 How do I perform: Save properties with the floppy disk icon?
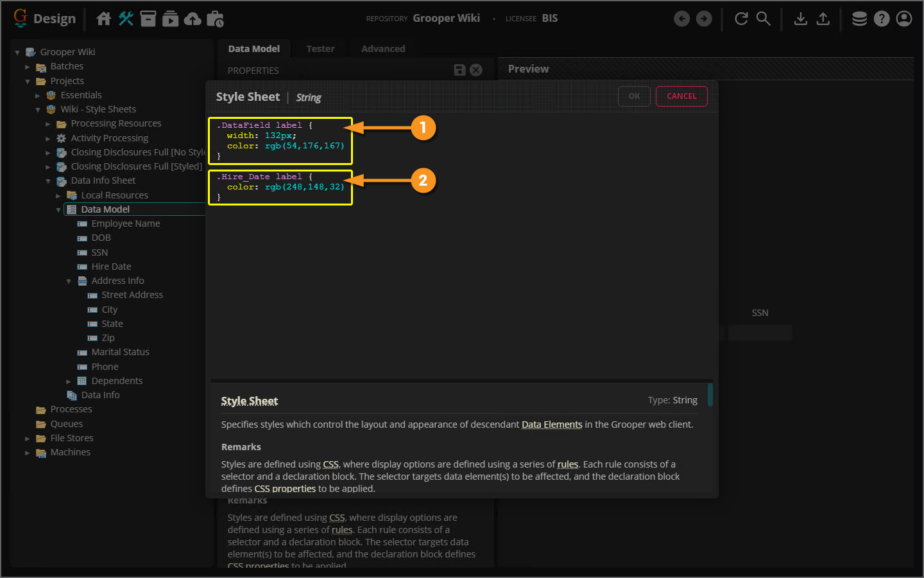point(459,70)
